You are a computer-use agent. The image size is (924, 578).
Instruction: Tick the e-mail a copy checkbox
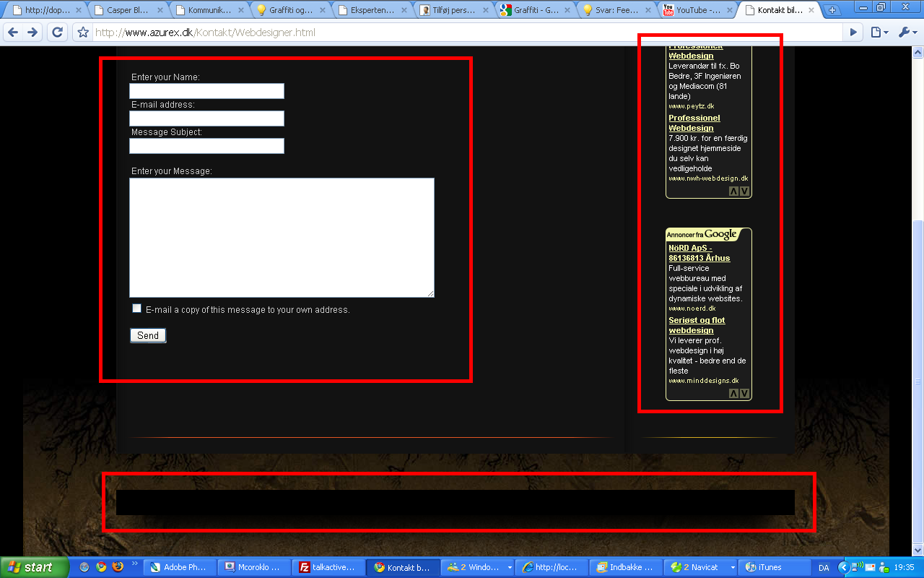coord(136,309)
